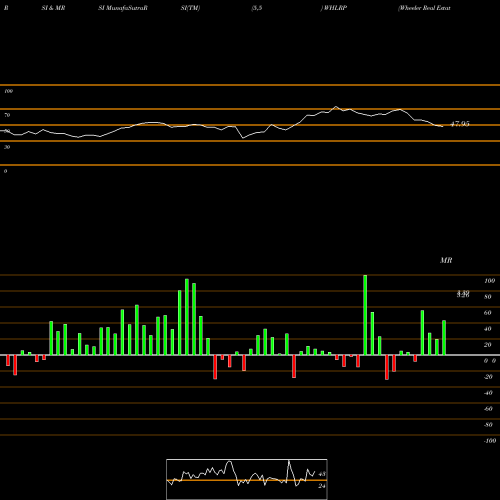Click the MR axis label 60
This screenshot has width=500, height=500.
tap(488, 313)
